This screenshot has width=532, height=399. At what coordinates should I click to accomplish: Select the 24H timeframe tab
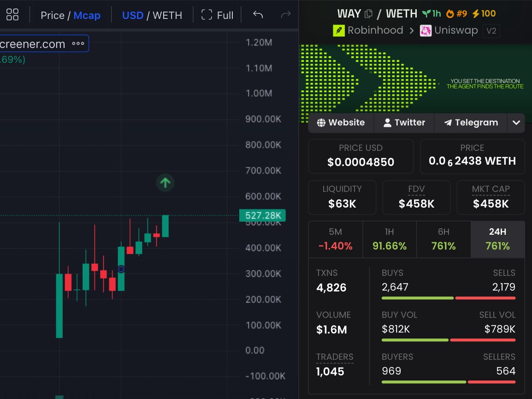click(497, 239)
